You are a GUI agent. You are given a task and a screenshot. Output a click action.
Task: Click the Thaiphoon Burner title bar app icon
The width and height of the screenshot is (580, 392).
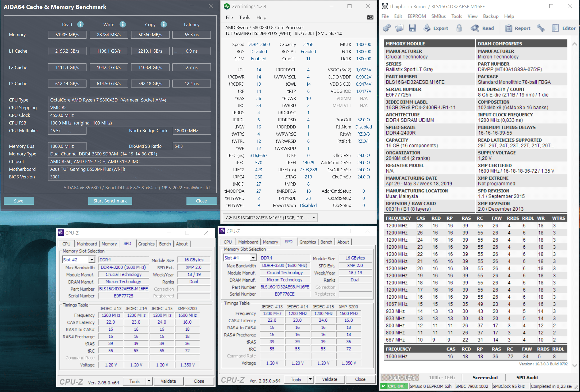click(x=385, y=6)
